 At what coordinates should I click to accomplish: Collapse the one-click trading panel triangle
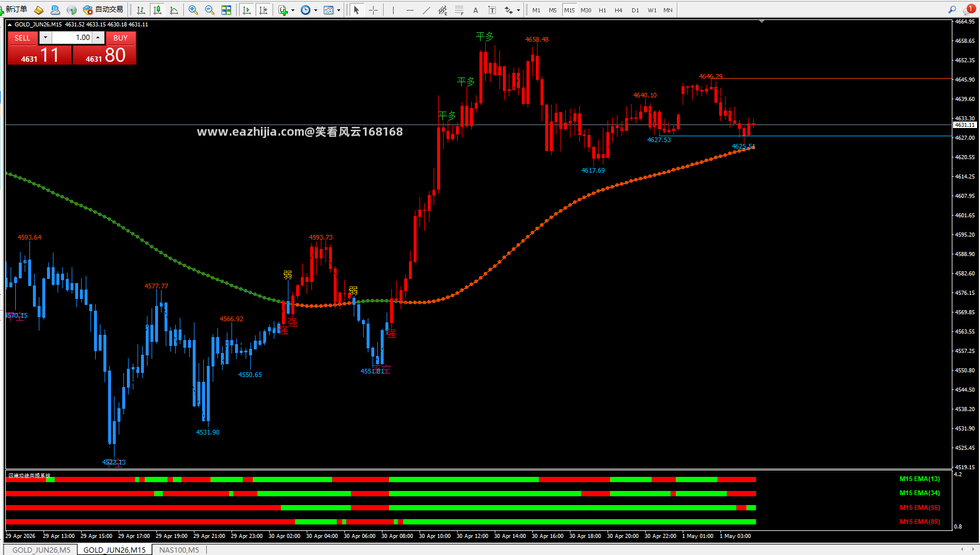tap(9, 25)
